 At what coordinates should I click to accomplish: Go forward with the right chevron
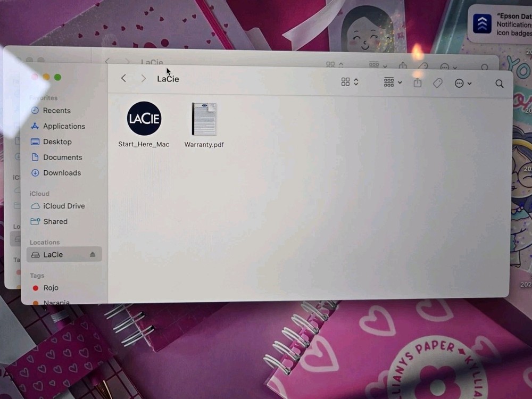[x=144, y=79]
